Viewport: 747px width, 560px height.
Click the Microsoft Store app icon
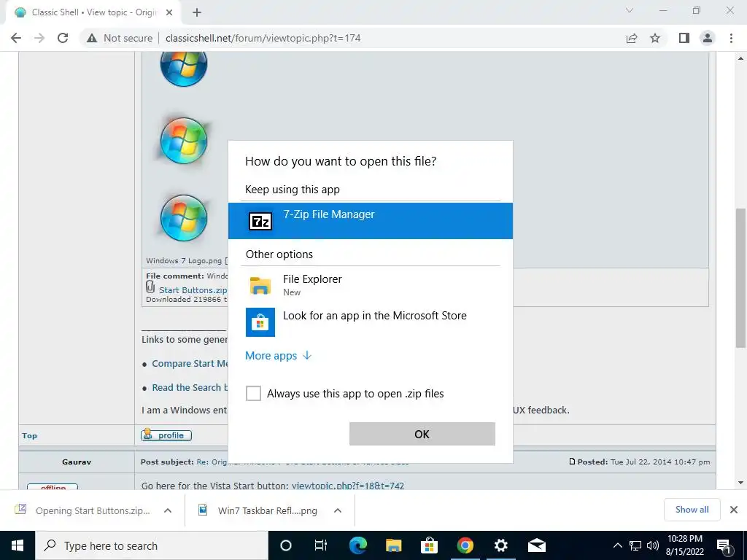tap(260, 322)
